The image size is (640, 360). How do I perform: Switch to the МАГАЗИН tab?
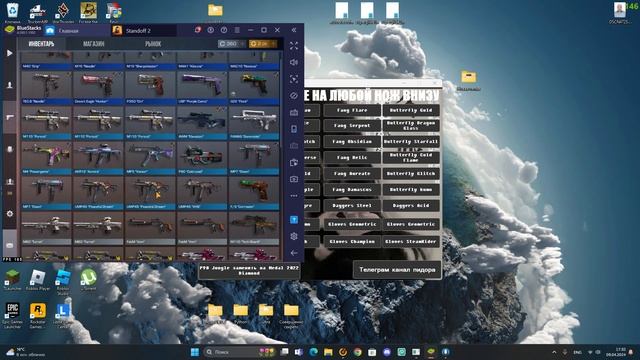pyautogui.click(x=93, y=44)
